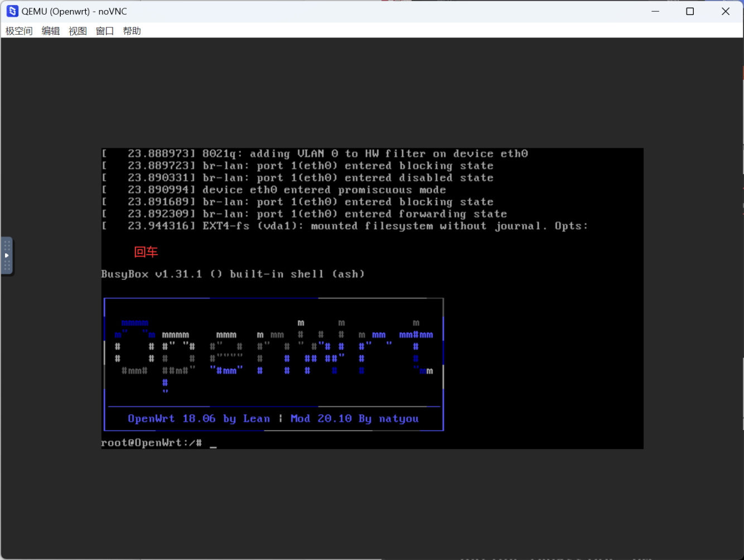Screen dimensions: 744x560
Task: Click the "OpenWrt 18.06 by Lean" banner text
Action: coord(199,419)
